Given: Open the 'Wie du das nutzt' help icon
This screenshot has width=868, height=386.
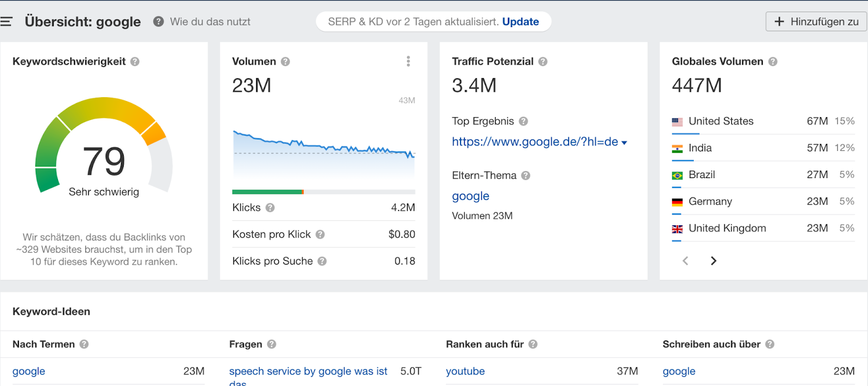Looking at the screenshot, I should click(x=158, y=22).
